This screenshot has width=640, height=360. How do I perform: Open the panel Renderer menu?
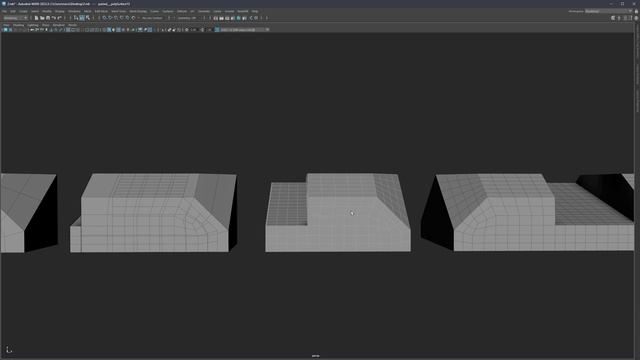pos(58,25)
